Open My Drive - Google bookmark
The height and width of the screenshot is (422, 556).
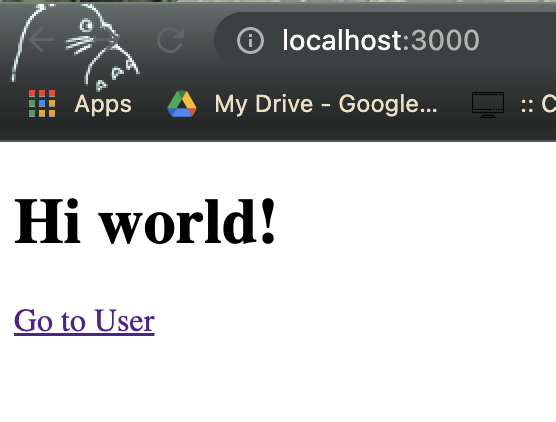(326, 104)
